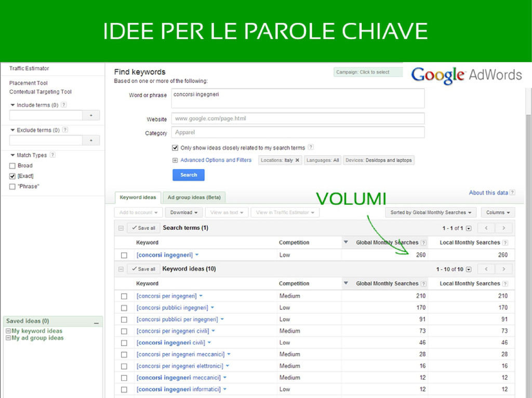
Task: Collapse the Match Types section
Action: pos(12,155)
